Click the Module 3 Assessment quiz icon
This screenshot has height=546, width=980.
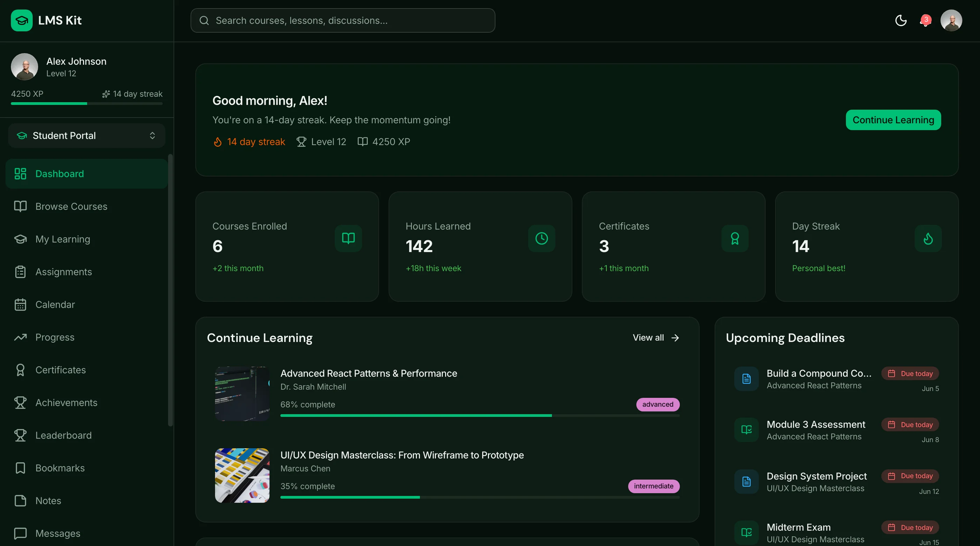[747, 430]
